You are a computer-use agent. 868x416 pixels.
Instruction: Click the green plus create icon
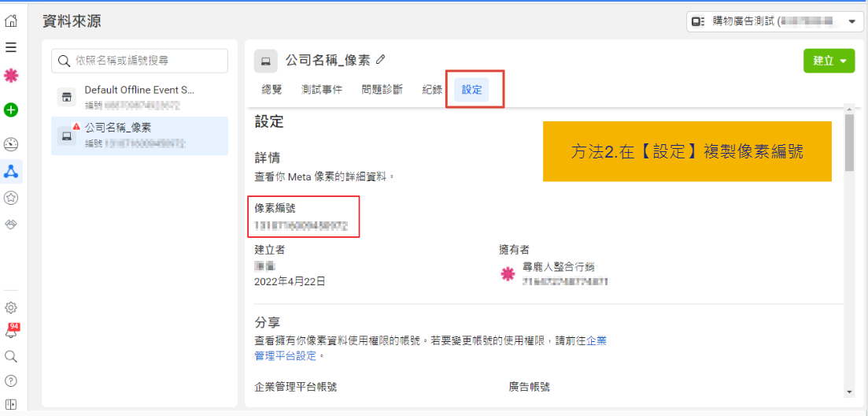pyautogui.click(x=11, y=110)
